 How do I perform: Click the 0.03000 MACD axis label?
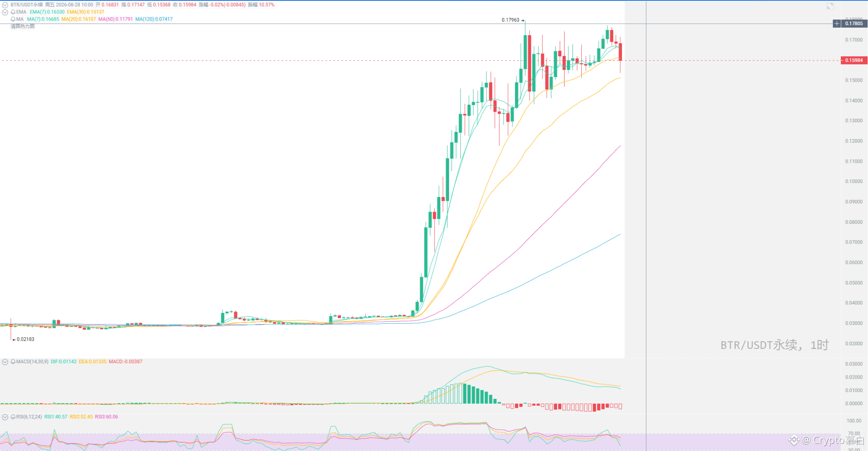coord(854,364)
